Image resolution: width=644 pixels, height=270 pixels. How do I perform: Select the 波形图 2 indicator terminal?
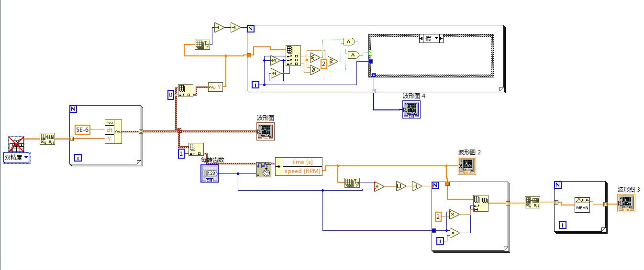467,165
